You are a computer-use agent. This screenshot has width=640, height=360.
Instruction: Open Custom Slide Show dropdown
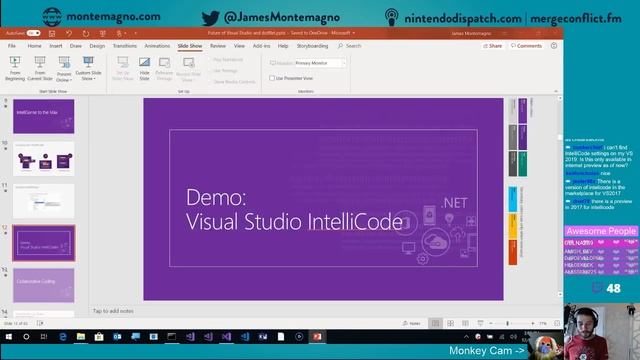pyautogui.click(x=88, y=69)
